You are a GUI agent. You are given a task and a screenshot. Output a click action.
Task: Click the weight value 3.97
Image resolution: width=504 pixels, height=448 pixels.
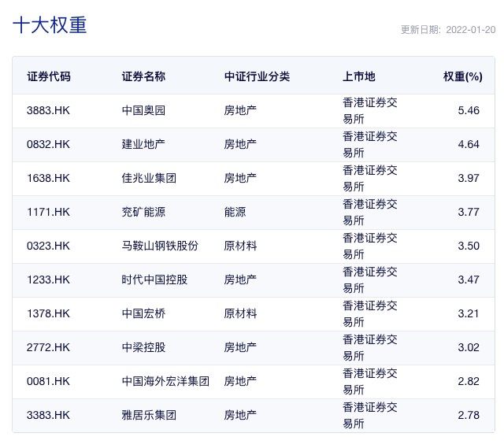click(x=469, y=178)
